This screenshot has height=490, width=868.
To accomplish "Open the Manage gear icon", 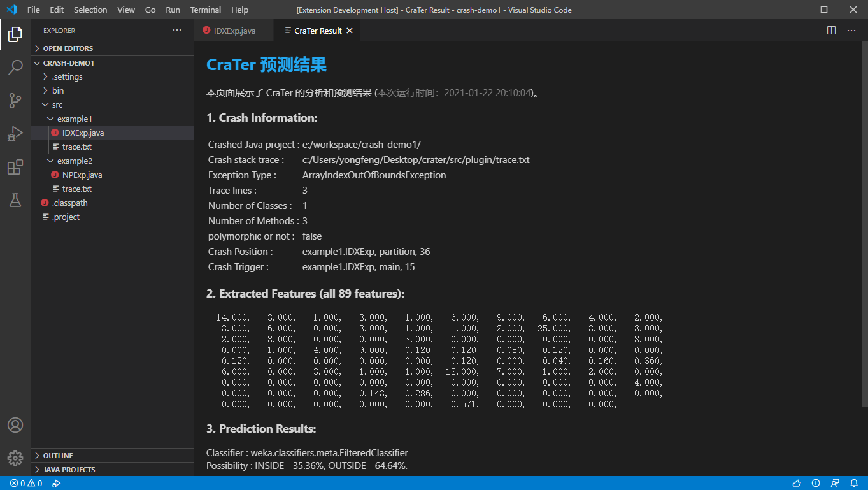I will click(15, 458).
